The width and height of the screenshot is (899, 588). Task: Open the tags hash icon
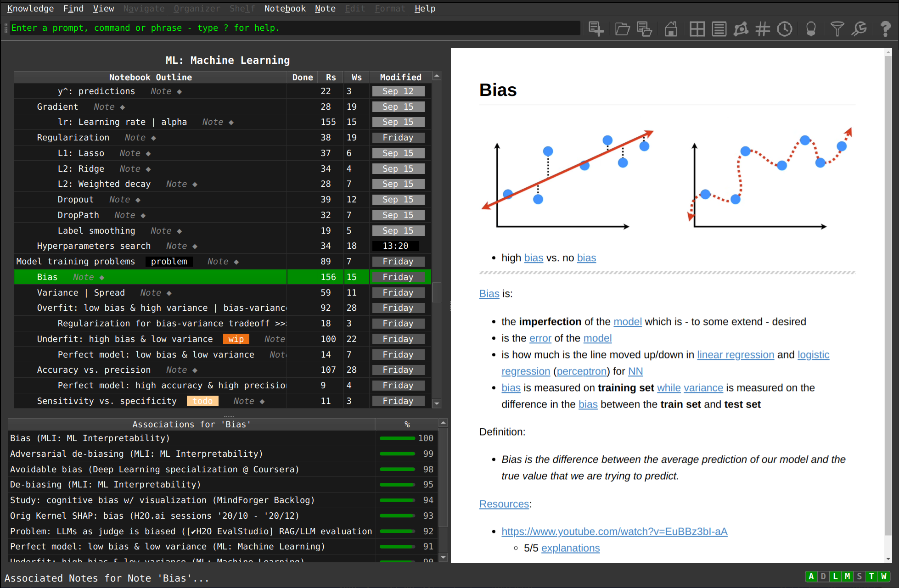(763, 28)
